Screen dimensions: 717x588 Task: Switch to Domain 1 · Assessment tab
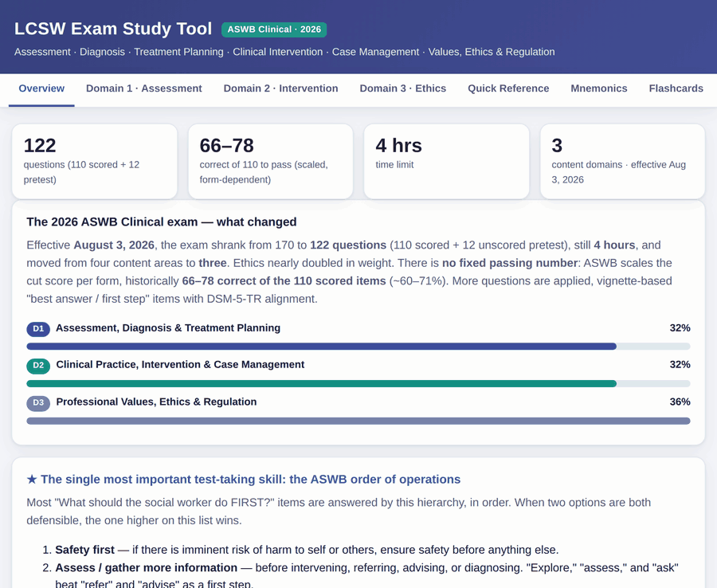[x=144, y=88]
